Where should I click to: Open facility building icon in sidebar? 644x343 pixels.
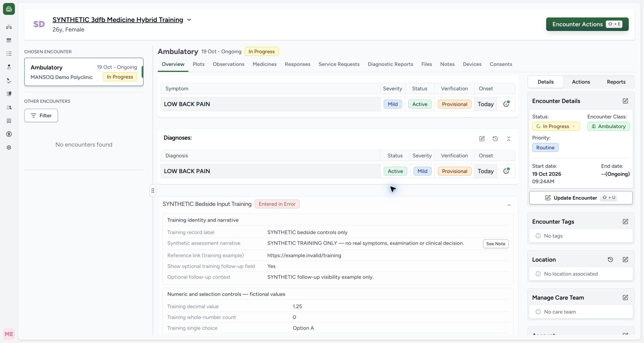[x=9, y=27]
